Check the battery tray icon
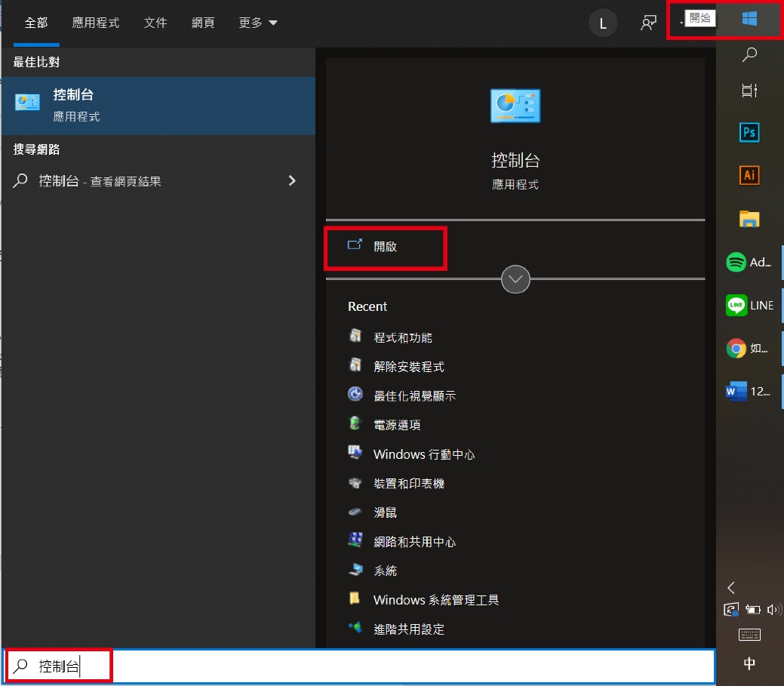784x686 pixels. [x=752, y=610]
